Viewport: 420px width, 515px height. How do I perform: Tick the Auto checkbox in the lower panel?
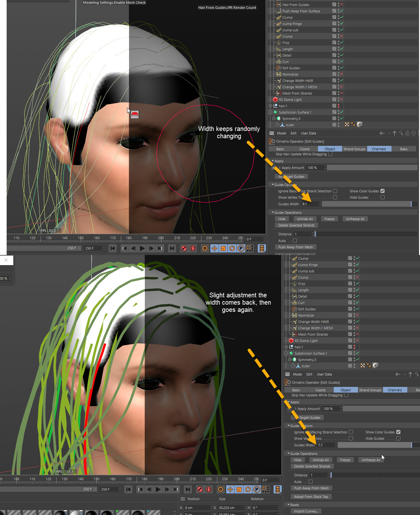pyautogui.click(x=311, y=482)
